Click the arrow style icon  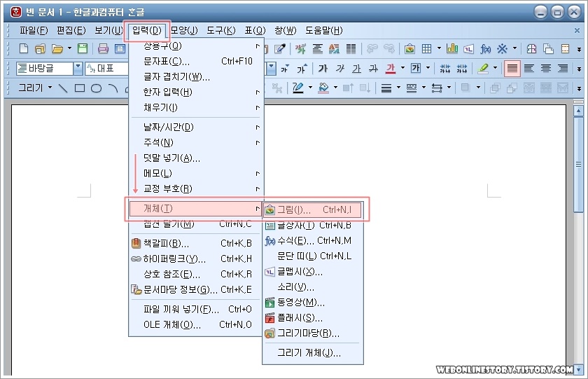tap(437, 88)
